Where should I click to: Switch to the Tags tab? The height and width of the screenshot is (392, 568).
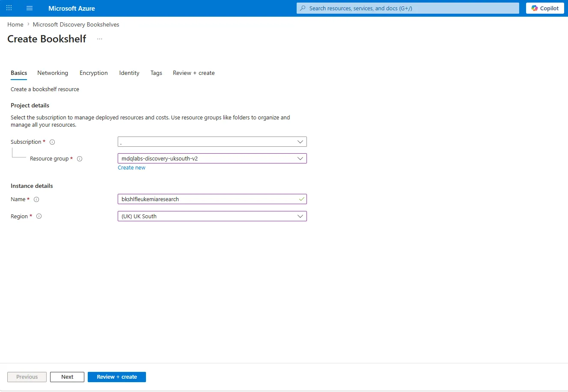tap(156, 73)
